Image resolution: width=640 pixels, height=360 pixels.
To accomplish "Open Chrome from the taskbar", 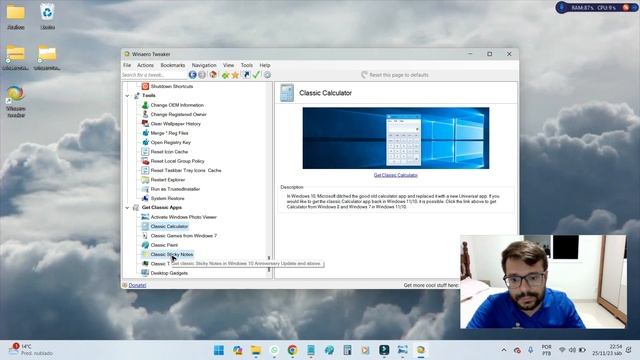I will click(292, 350).
